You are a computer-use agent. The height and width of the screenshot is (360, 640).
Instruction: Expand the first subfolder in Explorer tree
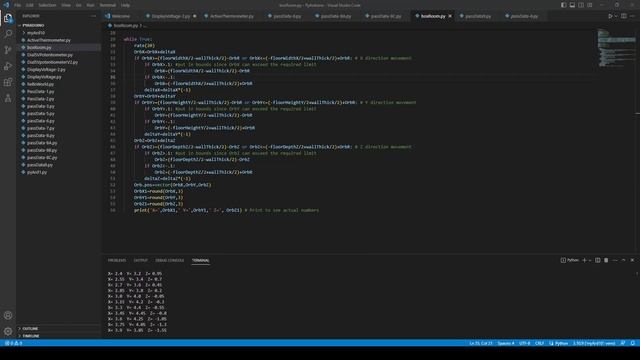point(35,33)
